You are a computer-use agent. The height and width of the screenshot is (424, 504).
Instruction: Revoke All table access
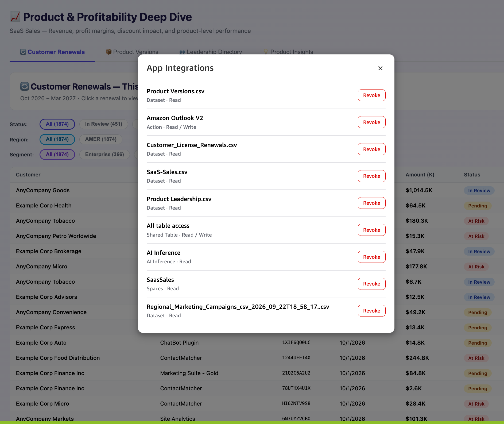pyautogui.click(x=371, y=230)
